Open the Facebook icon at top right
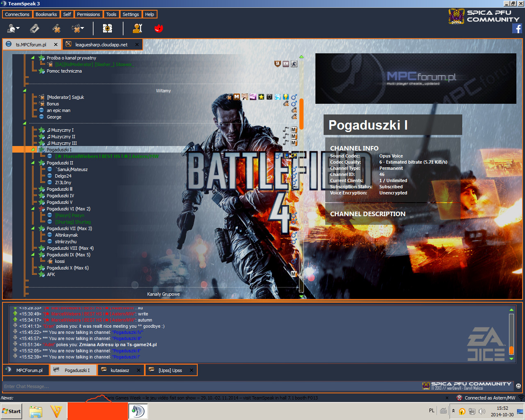Screen dimensions: 525x420 click(x=517, y=28)
